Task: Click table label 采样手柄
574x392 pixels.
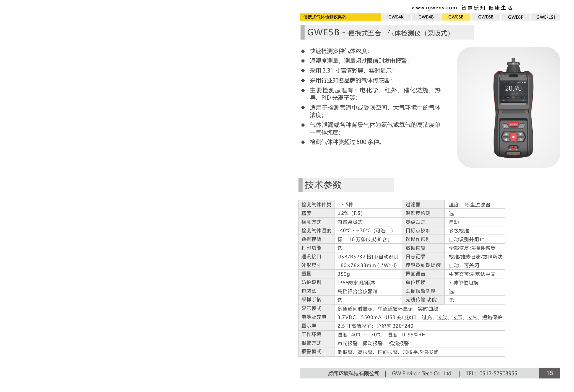Action: point(311,300)
